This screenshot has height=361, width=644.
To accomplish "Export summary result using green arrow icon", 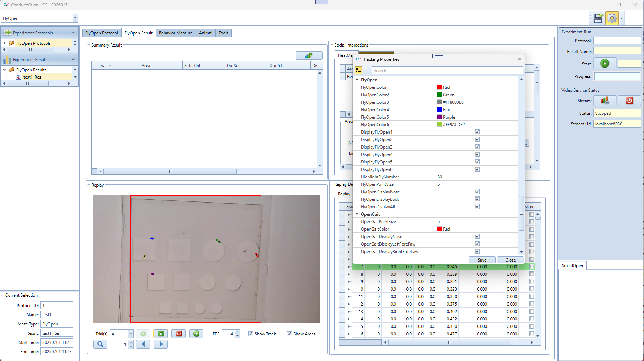I will [309, 56].
